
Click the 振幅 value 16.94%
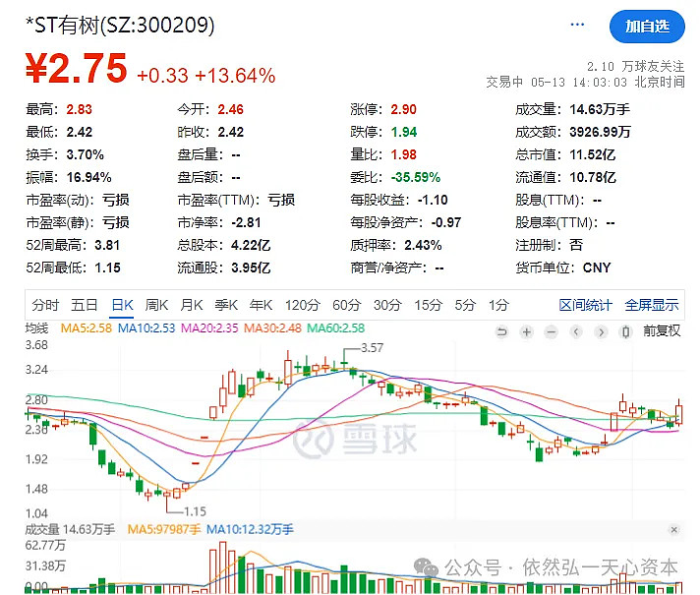(x=88, y=177)
